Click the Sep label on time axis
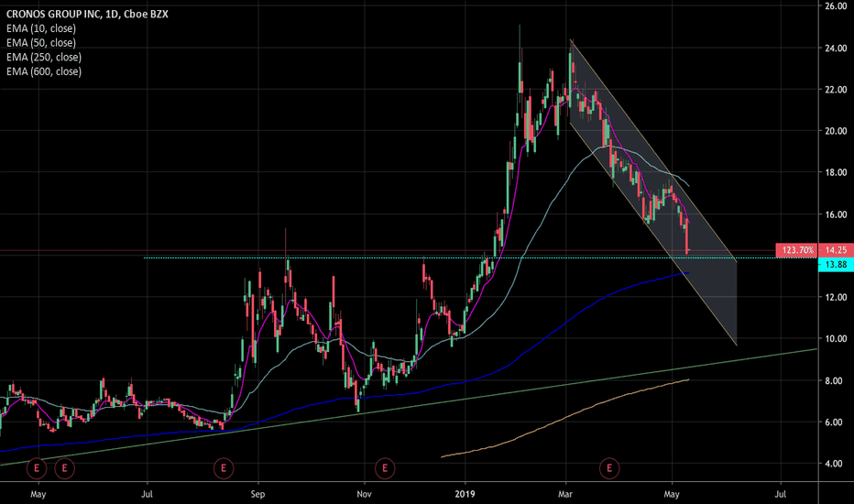The width and height of the screenshot is (854, 504). click(x=257, y=494)
